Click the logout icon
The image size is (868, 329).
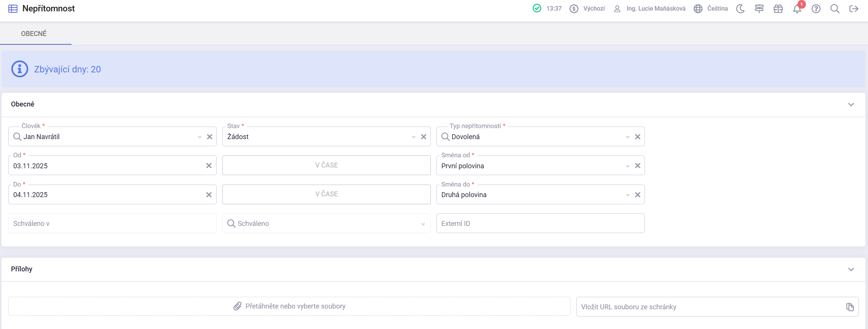coord(854,9)
